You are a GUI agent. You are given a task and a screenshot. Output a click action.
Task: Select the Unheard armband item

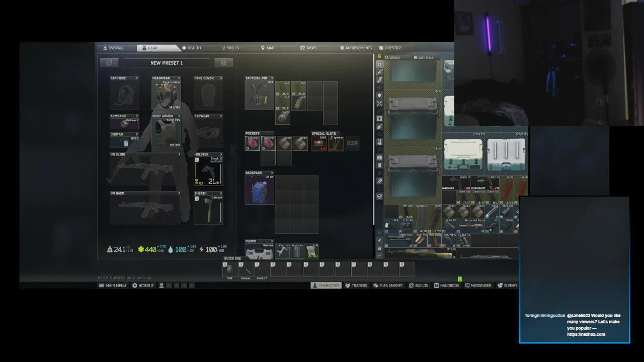coord(124,124)
